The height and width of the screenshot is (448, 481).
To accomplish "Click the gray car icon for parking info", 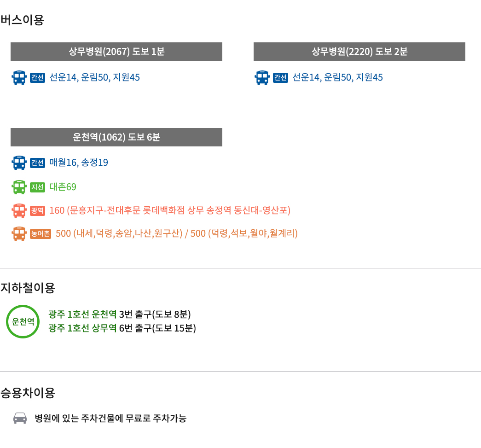I will tap(20, 418).
